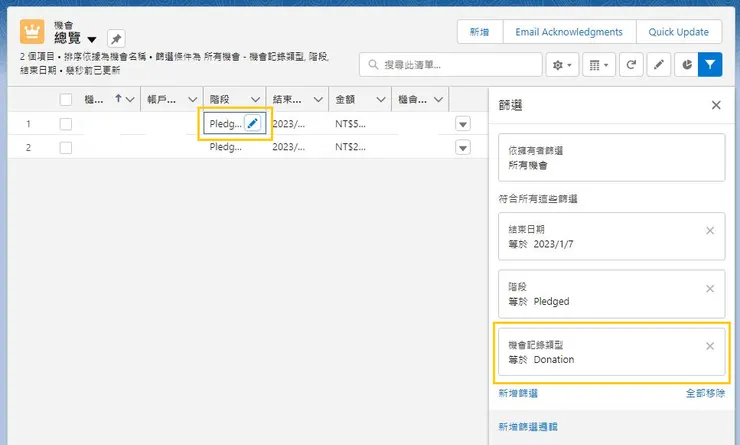
Task: Show the charts panel
Action: (687, 65)
